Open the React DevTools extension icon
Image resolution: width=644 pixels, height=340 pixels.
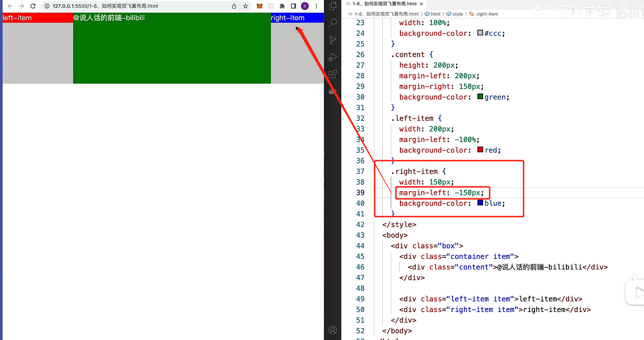(271, 6)
